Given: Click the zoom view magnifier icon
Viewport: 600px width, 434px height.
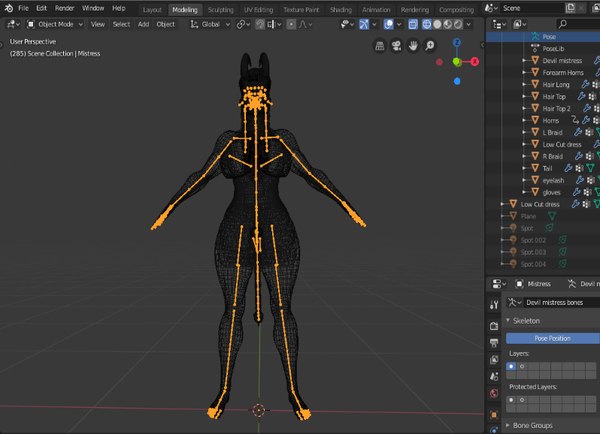Looking at the screenshot, I should (430, 46).
